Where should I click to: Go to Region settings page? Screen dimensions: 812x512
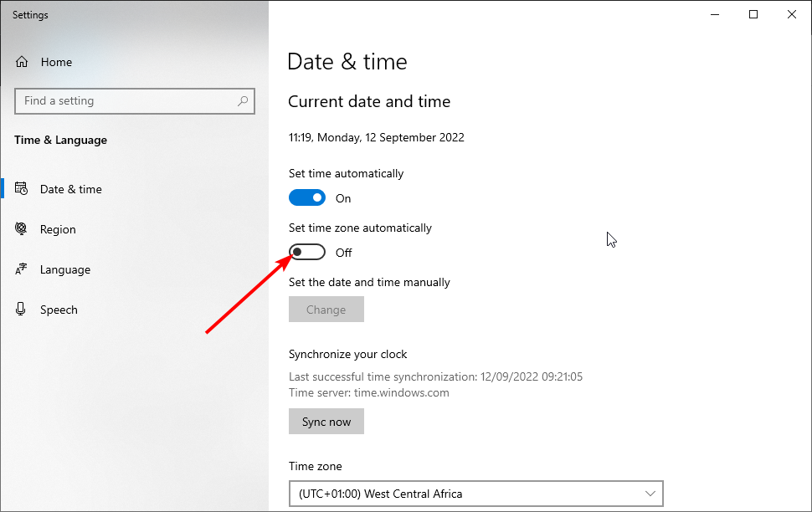58,229
